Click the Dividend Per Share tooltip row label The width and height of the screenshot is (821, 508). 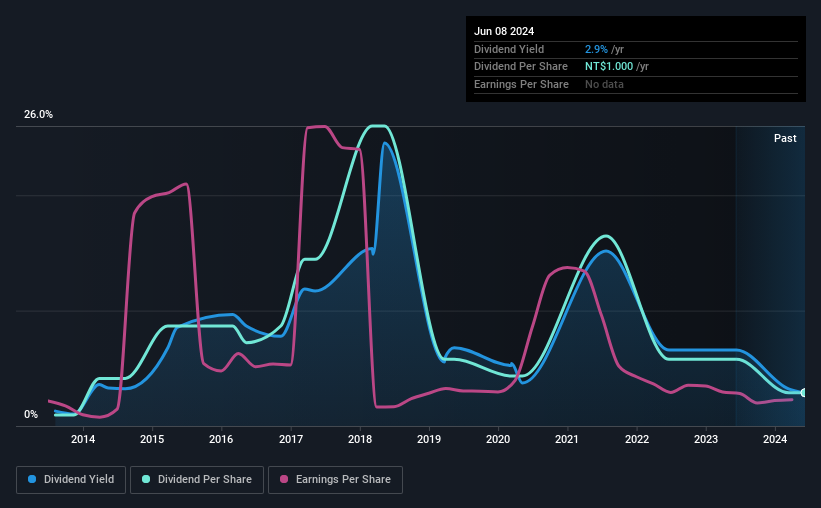[520, 67]
